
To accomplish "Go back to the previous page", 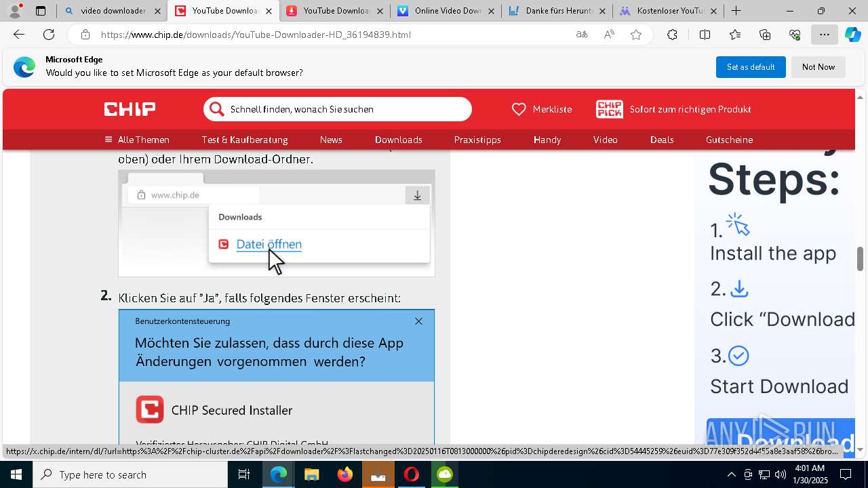I will click(19, 35).
